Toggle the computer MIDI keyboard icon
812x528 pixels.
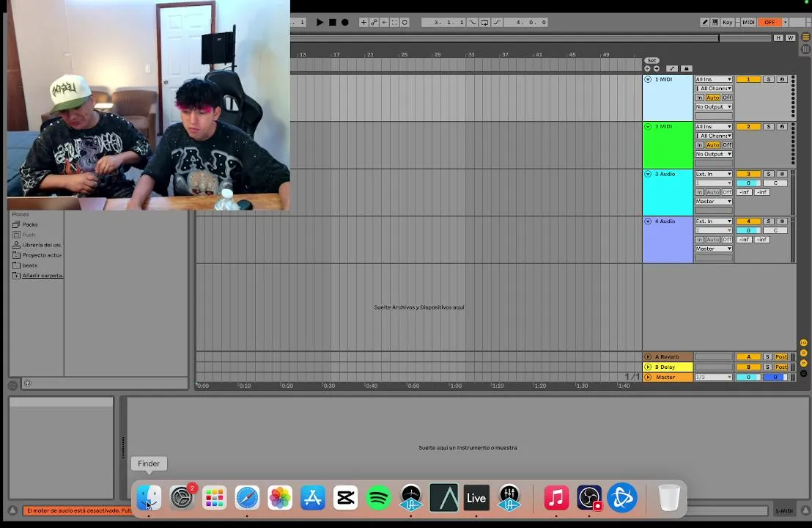(x=715, y=22)
